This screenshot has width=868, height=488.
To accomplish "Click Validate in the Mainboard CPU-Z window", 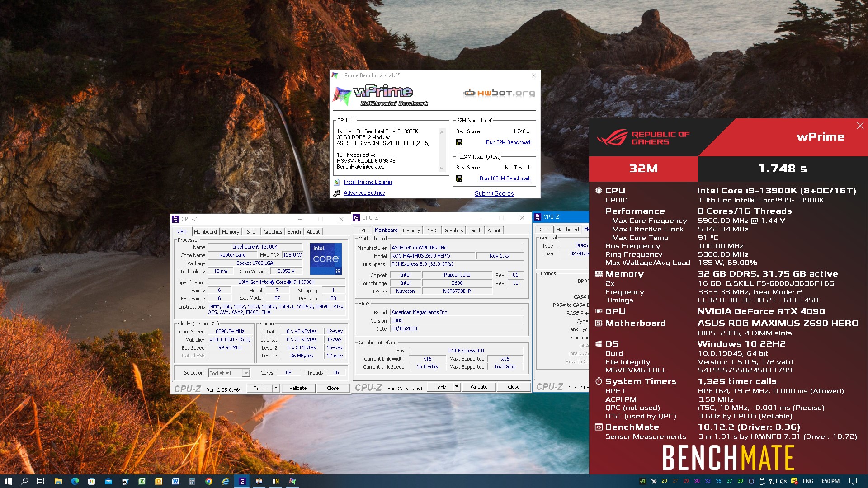I will click(x=479, y=387).
